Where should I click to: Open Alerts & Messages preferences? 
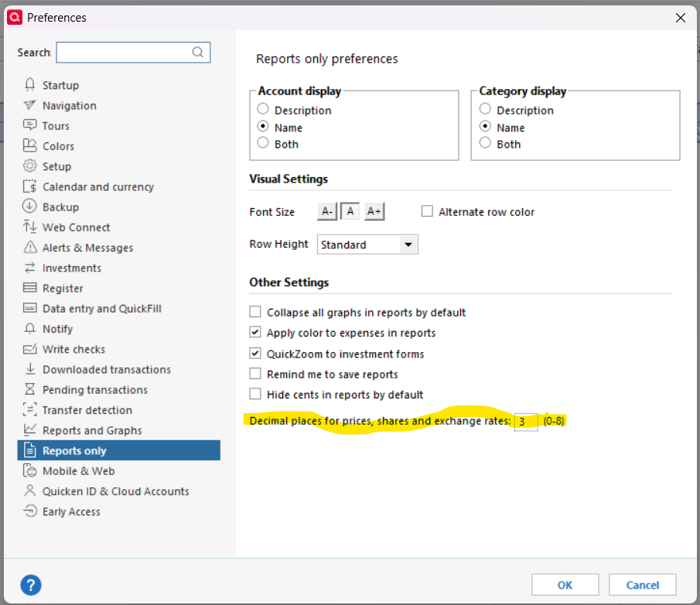coord(87,248)
